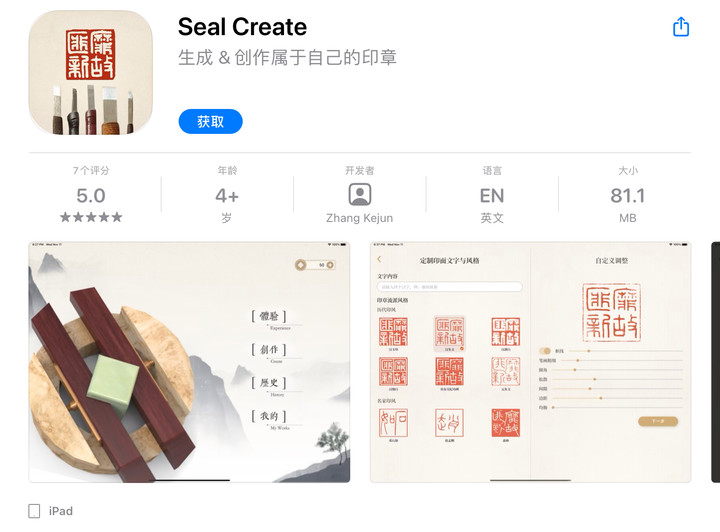
Task: Click the large red seal preview image
Action: coord(611,312)
